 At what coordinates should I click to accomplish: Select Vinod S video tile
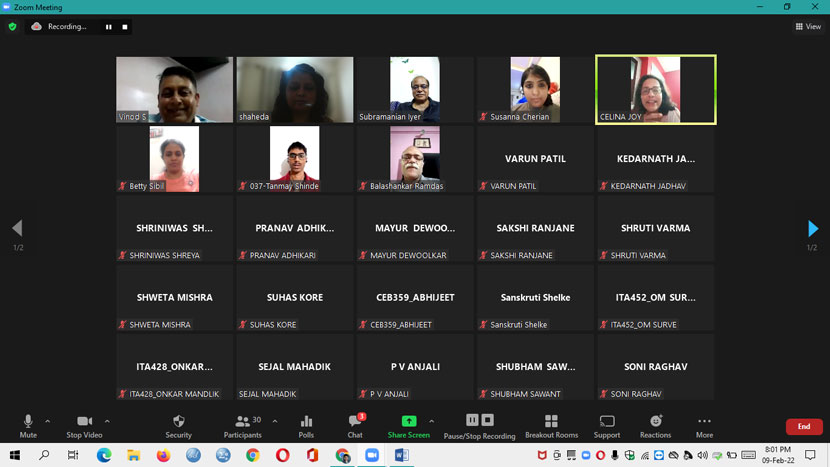pyautogui.click(x=174, y=89)
